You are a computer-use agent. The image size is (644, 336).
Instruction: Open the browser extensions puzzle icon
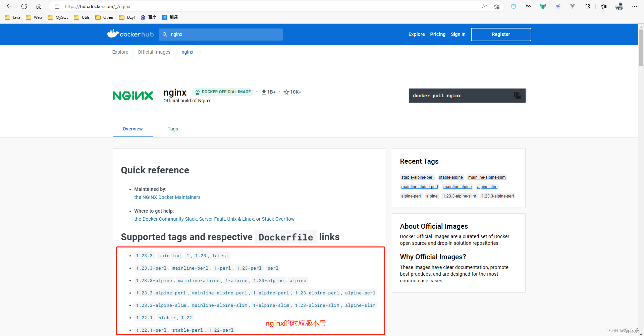click(587, 6)
